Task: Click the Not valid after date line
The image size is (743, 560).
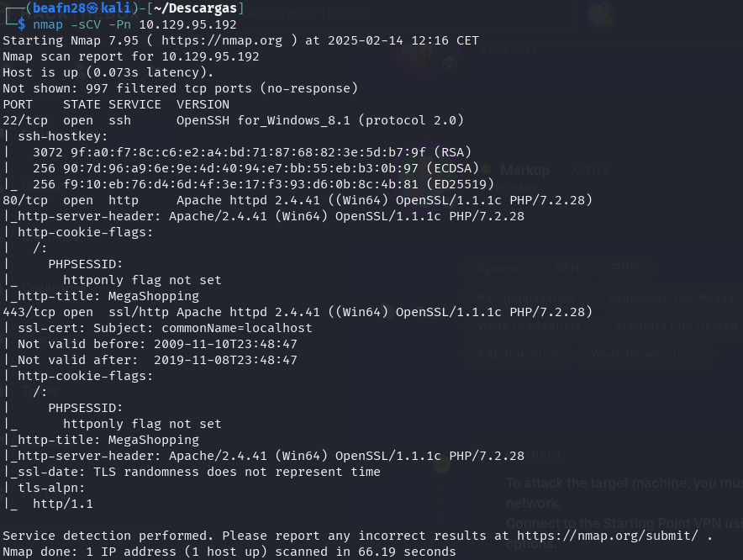Action: [x=157, y=360]
